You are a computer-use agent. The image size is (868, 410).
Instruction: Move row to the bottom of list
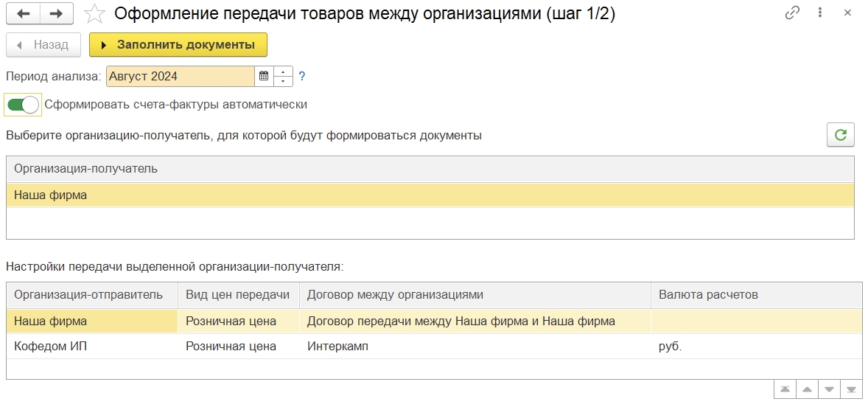pyautogui.click(x=851, y=389)
